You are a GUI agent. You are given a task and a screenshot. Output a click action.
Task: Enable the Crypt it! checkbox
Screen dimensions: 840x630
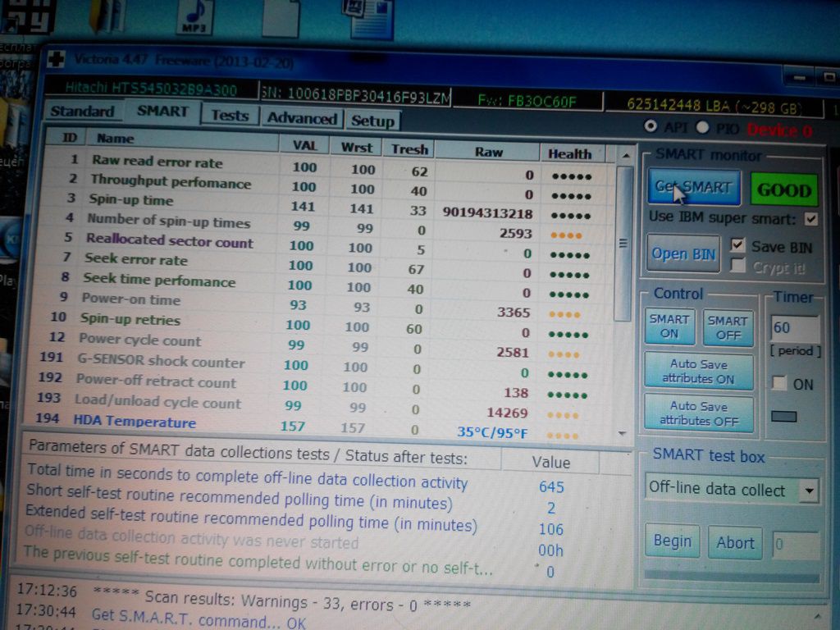pos(737,265)
